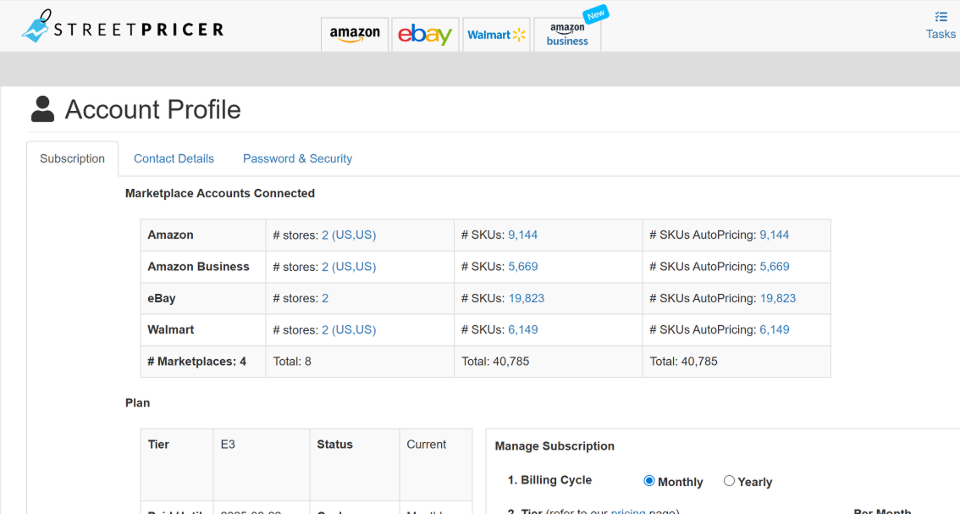Viewport: 960px width, 514px height.
Task: Click the 'Account Profile' page title
Action: (153, 110)
